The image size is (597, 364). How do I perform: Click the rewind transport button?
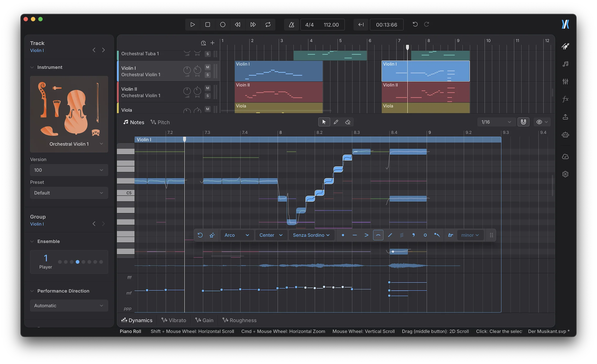click(238, 24)
